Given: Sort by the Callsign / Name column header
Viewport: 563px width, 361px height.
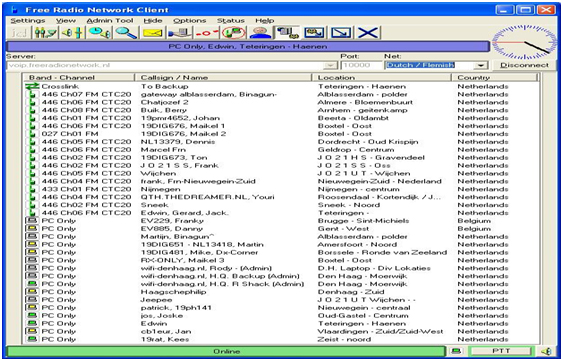Looking at the screenshot, I should click(x=223, y=78).
